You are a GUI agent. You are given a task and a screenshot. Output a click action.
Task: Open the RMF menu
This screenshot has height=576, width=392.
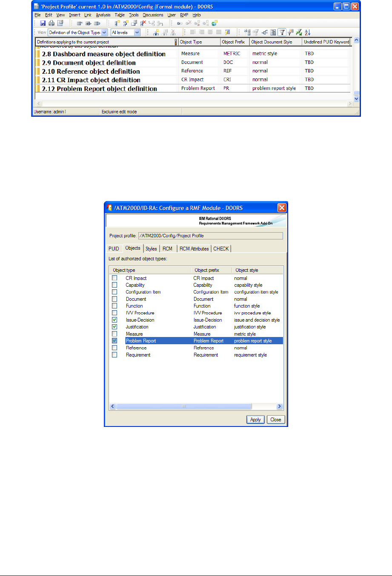(184, 15)
